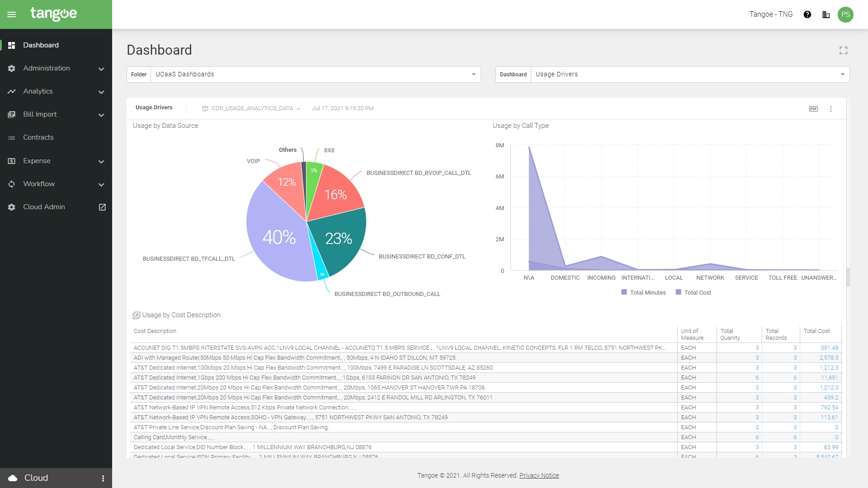Open Cloud panel three-dot menu

coord(103,478)
